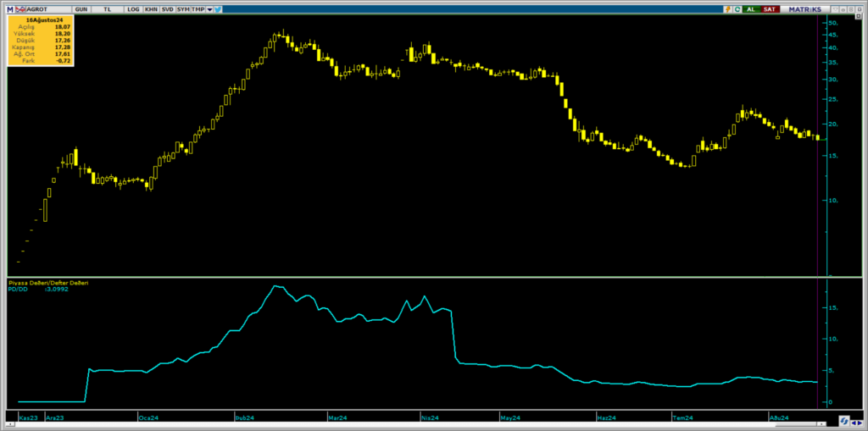Click the horizontal scrollbar right arrow

821,424
